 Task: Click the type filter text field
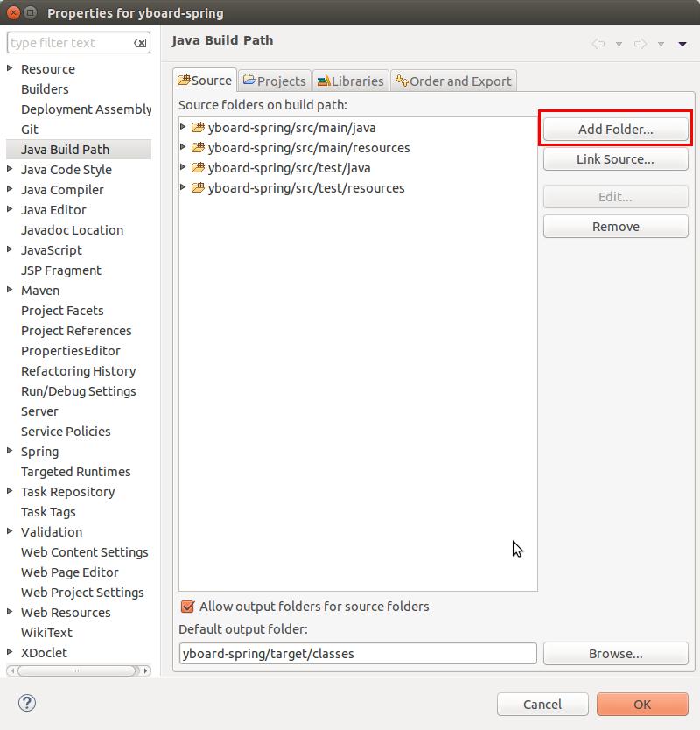78,43
